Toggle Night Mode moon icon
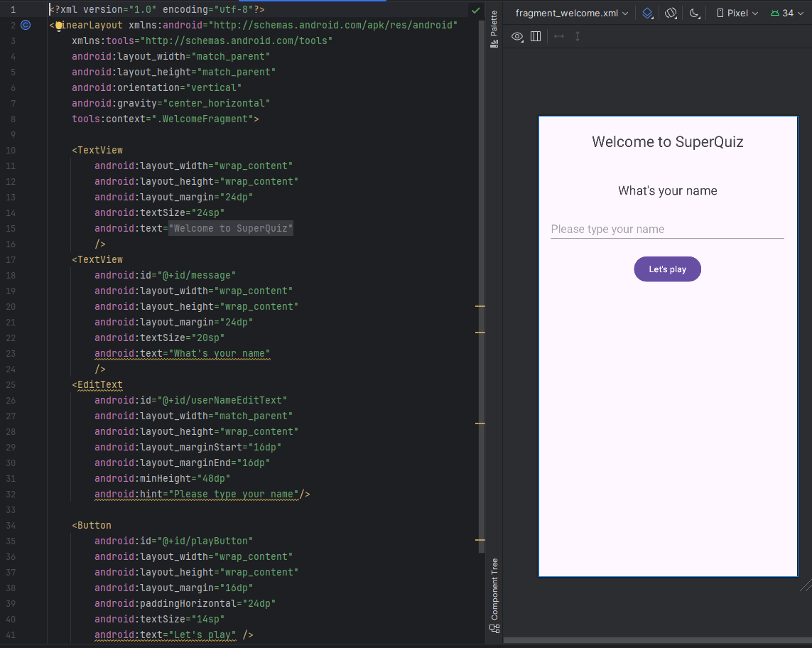 click(694, 13)
